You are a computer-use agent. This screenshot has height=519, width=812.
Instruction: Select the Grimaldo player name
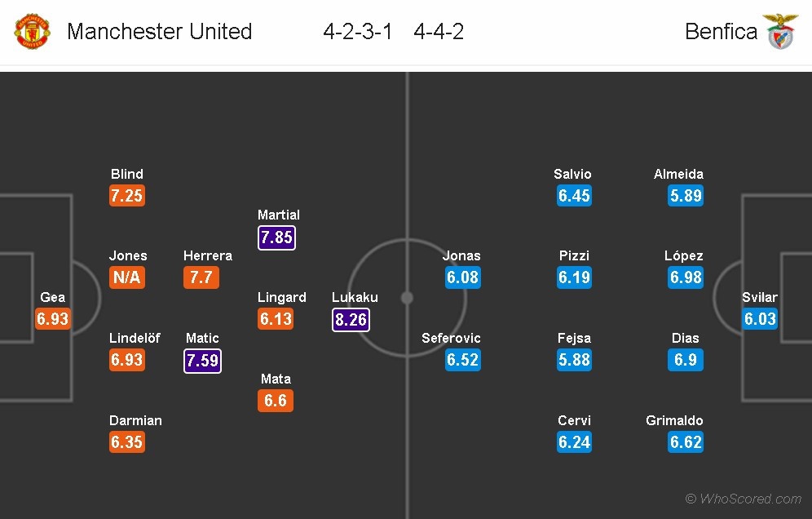point(674,420)
